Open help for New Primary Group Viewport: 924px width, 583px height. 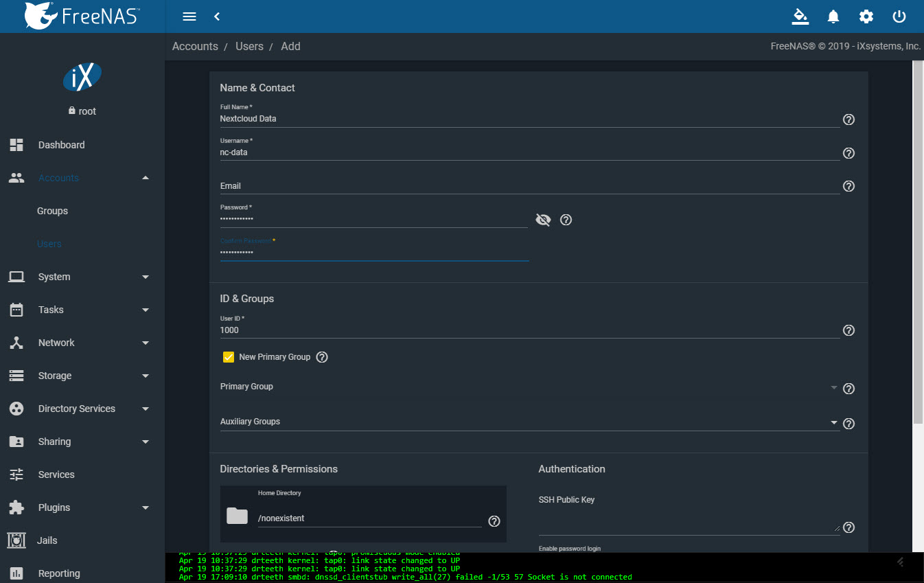(x=322, y=357)
